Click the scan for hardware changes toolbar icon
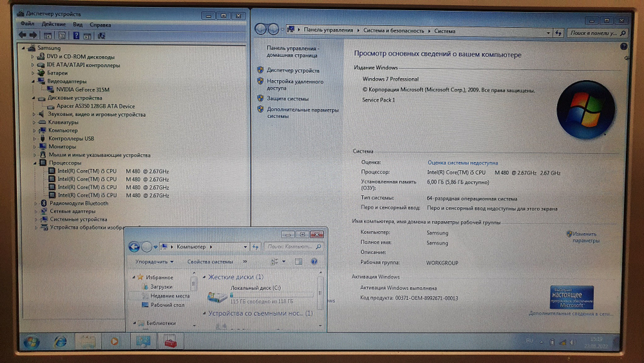The height and width of the screenshot is (363, 644). pos(101,35)
